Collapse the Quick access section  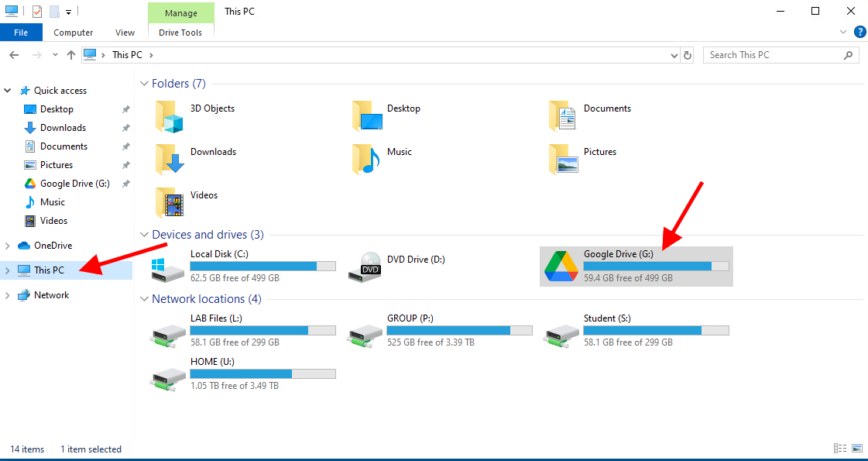[x=8, y=90]
